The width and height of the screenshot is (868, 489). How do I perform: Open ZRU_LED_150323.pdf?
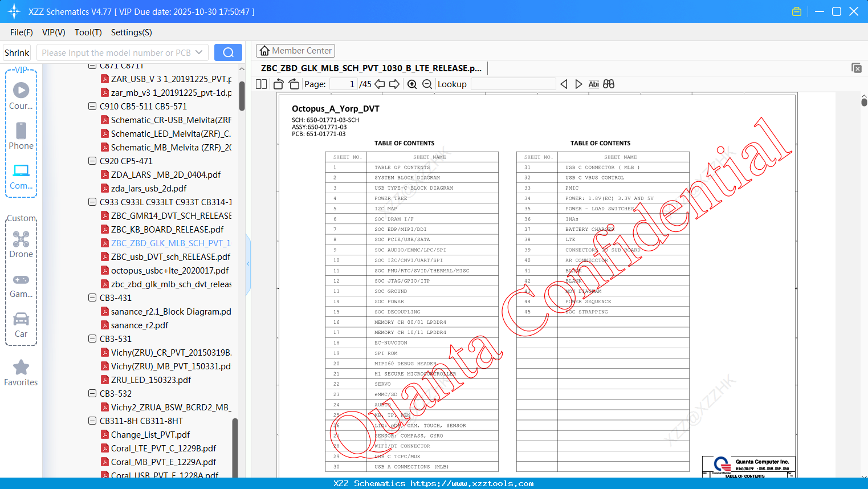tap(151, 380)
